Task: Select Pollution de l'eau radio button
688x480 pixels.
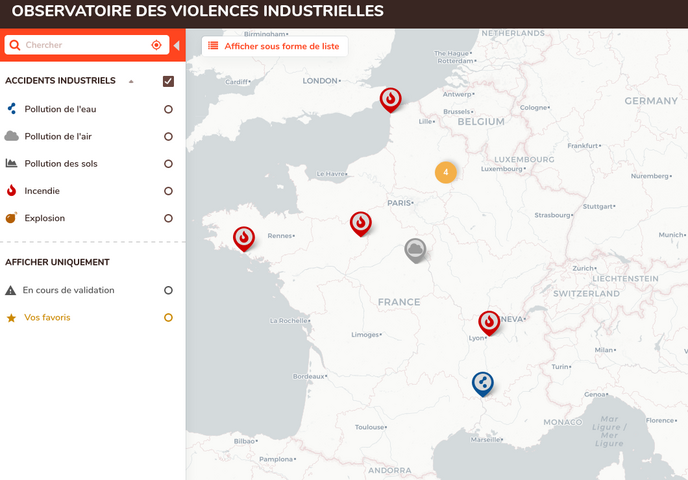Action: 168,109
